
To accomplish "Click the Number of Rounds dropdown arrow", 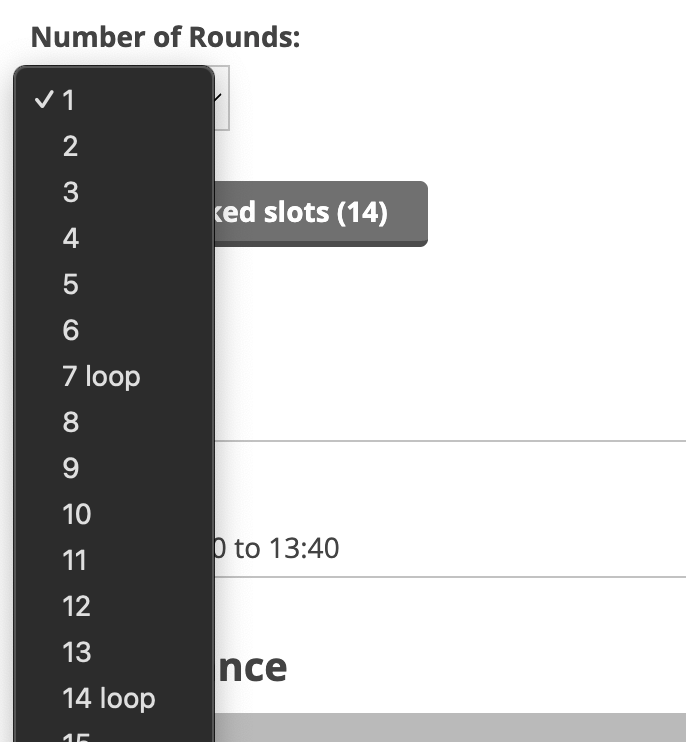I will pos(218,98).
